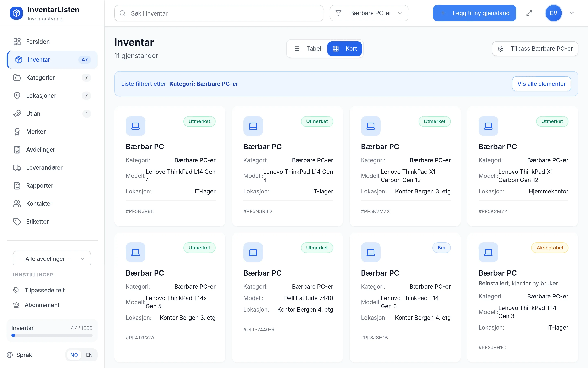Expand the user menu chevron
The height and width of the screenshot is (368, 588).
pos(571,13)
